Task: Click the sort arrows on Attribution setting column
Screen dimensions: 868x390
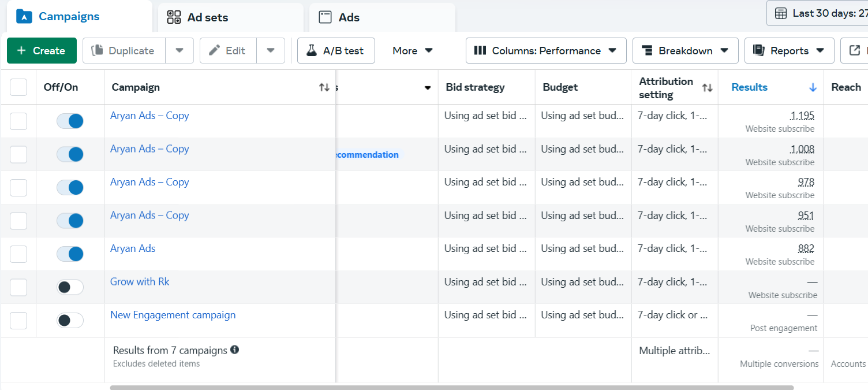Action: tap(707, 88)
